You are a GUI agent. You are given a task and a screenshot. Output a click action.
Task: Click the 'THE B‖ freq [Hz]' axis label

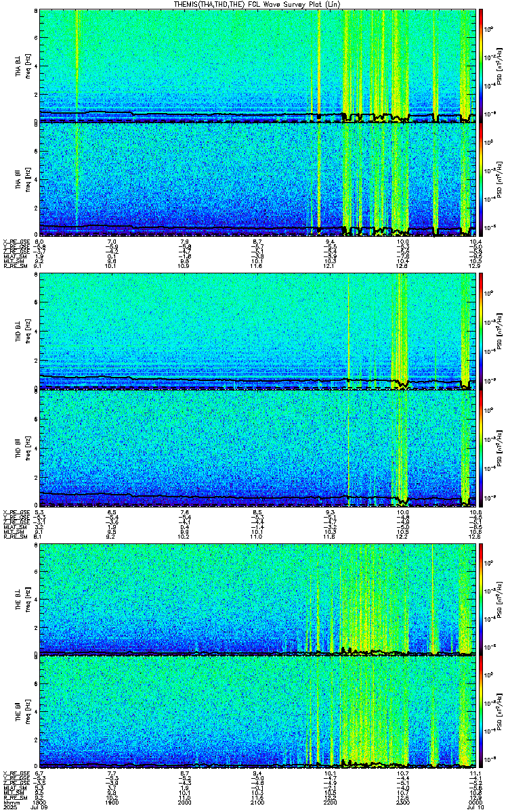[22, 713]
